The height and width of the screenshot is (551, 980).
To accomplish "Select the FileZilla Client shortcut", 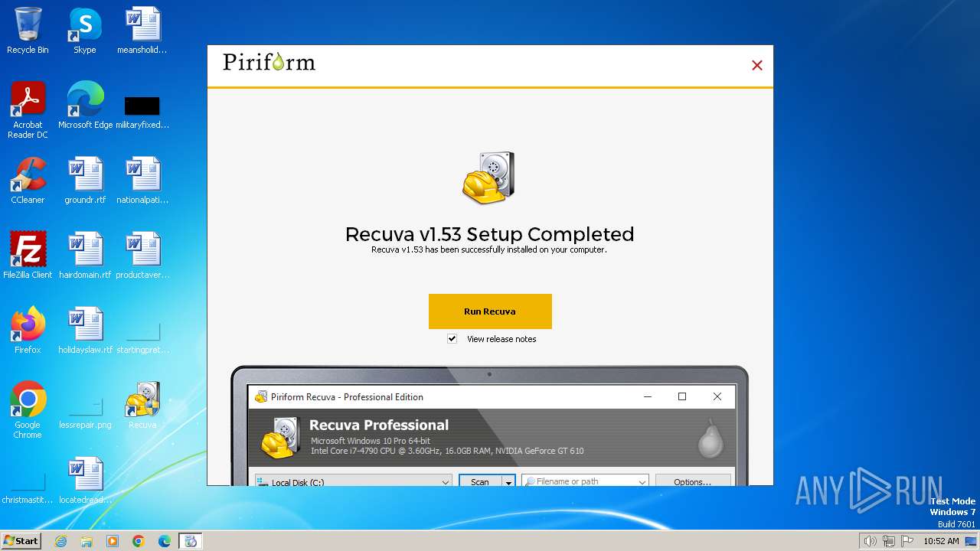I will click(x=28, y=256).
